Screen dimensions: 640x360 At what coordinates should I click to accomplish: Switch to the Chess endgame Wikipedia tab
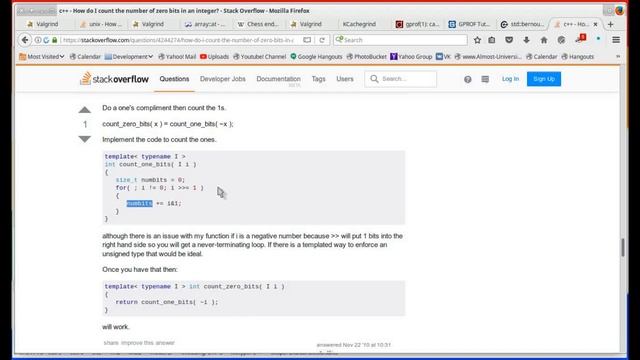pyautogui.click(x=258, y=24)
